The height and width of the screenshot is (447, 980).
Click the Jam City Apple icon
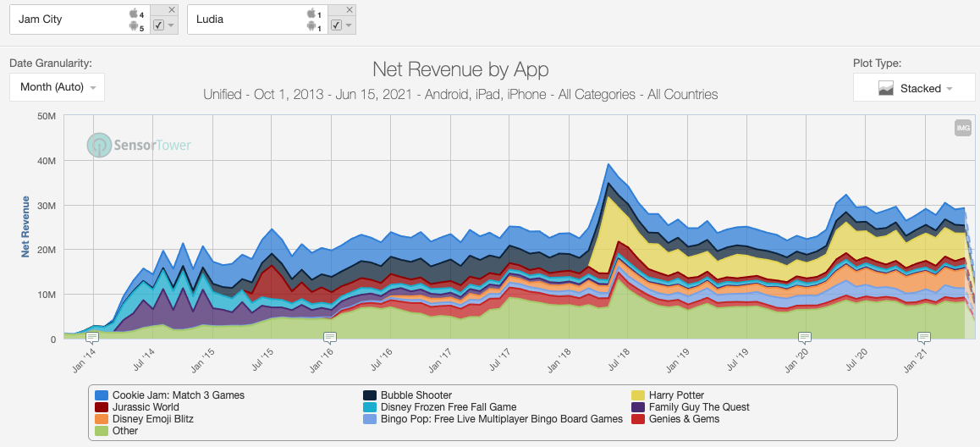133,14
